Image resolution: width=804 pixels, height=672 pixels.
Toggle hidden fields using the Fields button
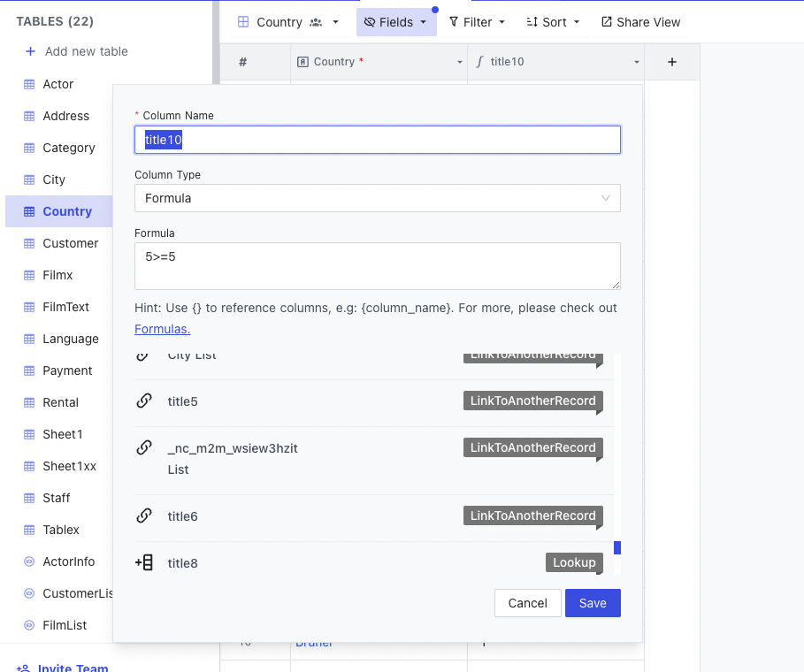click(395, 22)
